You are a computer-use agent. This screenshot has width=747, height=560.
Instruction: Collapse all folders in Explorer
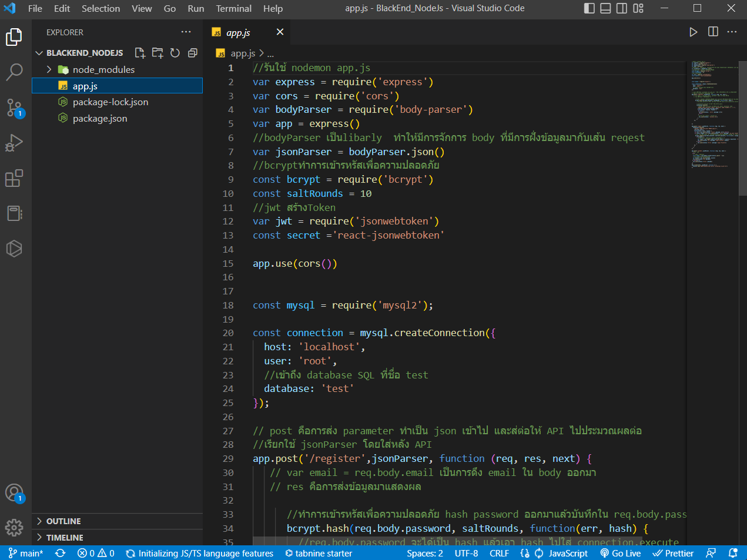192,53
